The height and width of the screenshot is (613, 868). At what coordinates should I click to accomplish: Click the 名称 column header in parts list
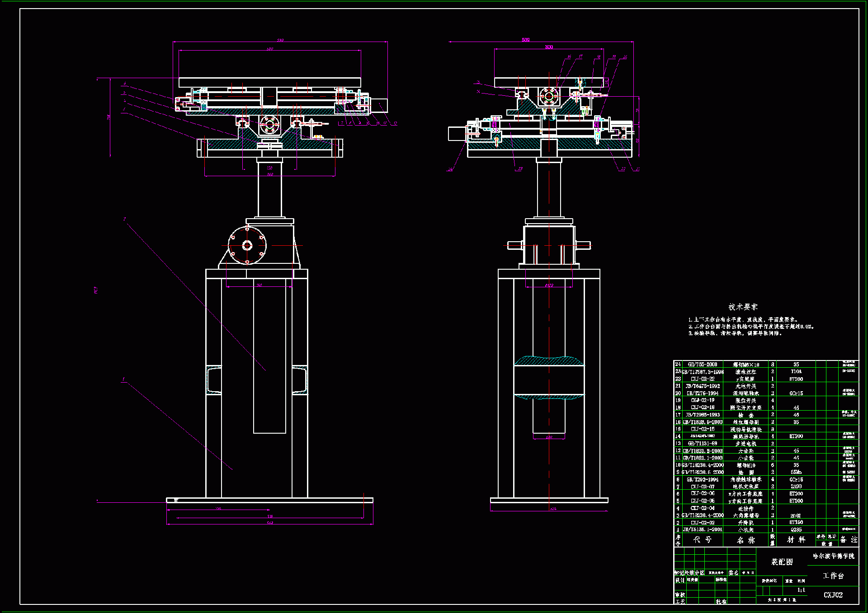point(745,540)
